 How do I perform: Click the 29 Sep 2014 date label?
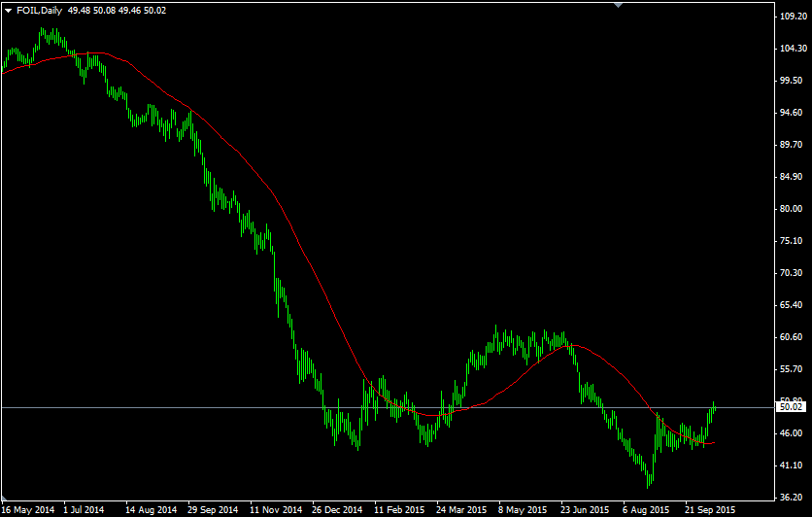point(213,510)
